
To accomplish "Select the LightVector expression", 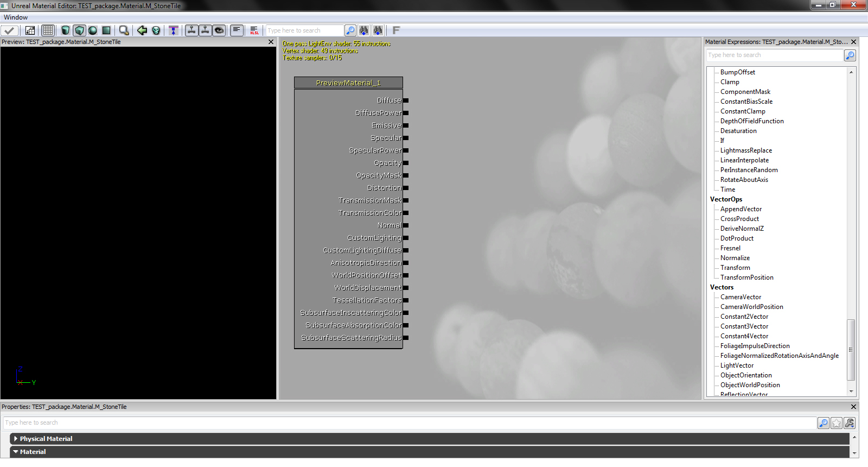I will [737, 365].
